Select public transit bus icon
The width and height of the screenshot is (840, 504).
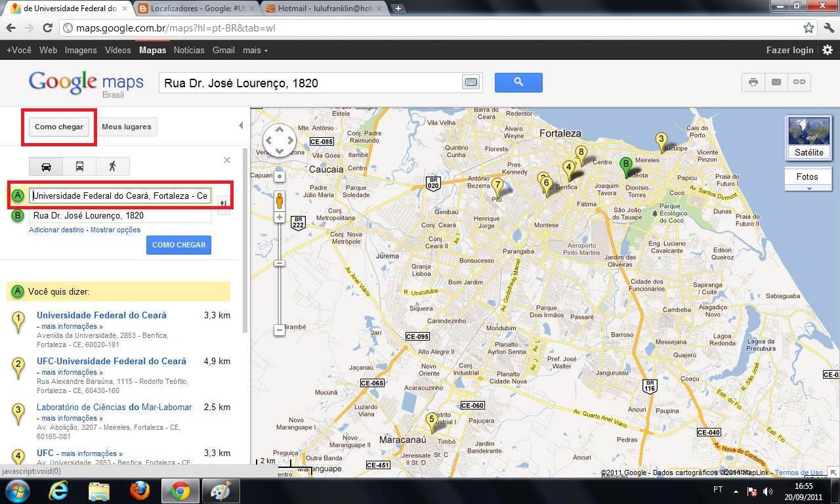[x=79, y=167]
